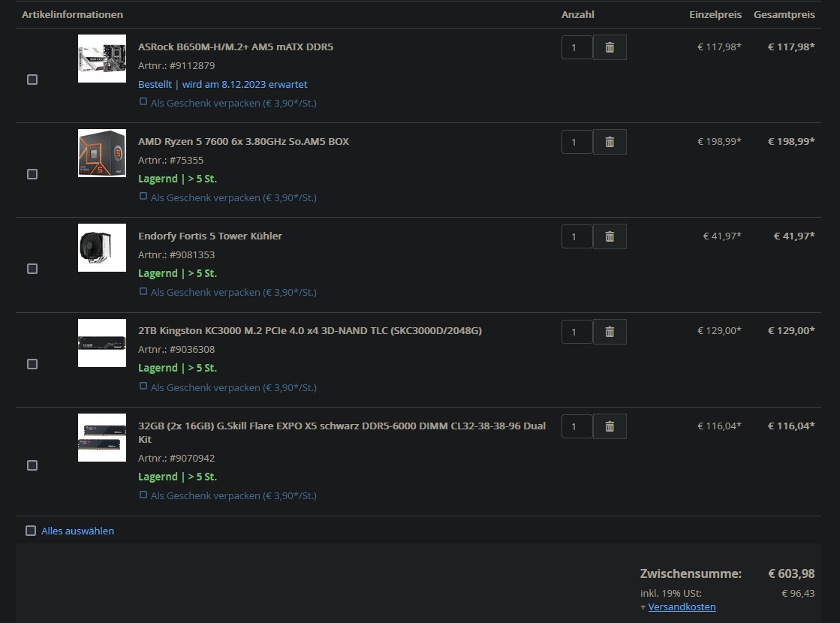Open G.Skill Flare RAM kit thumbnail

tap(102, 438)
